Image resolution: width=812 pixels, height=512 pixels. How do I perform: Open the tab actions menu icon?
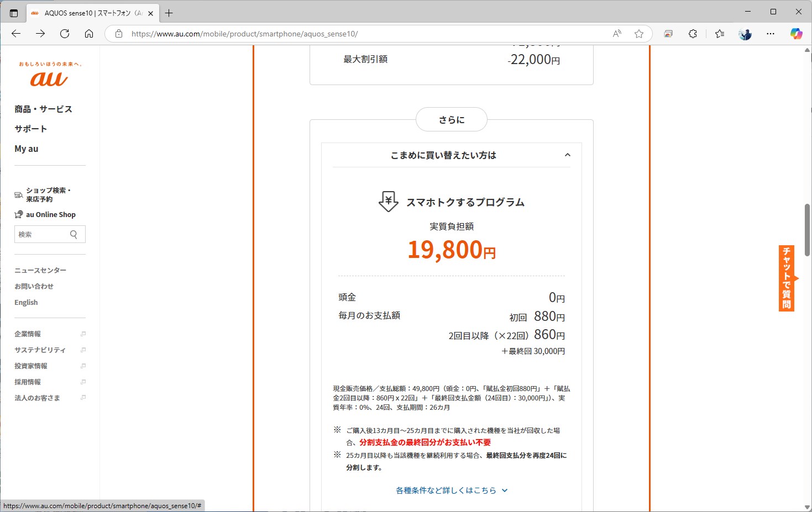14,13
